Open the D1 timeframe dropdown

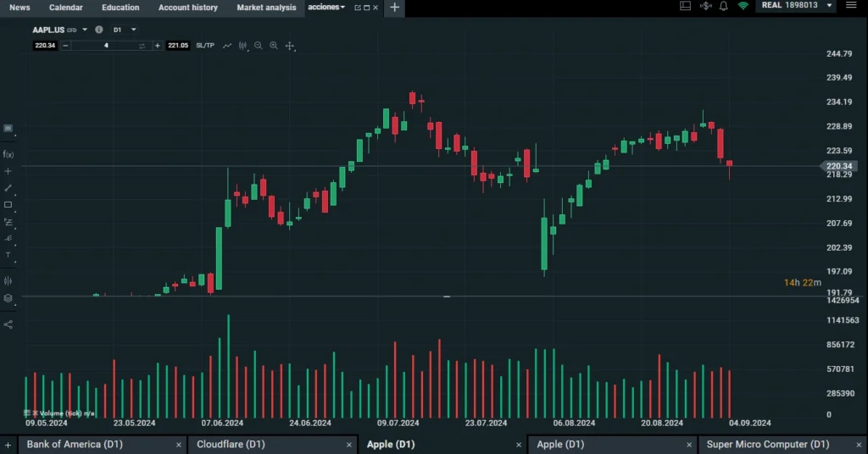pos(125,30)
